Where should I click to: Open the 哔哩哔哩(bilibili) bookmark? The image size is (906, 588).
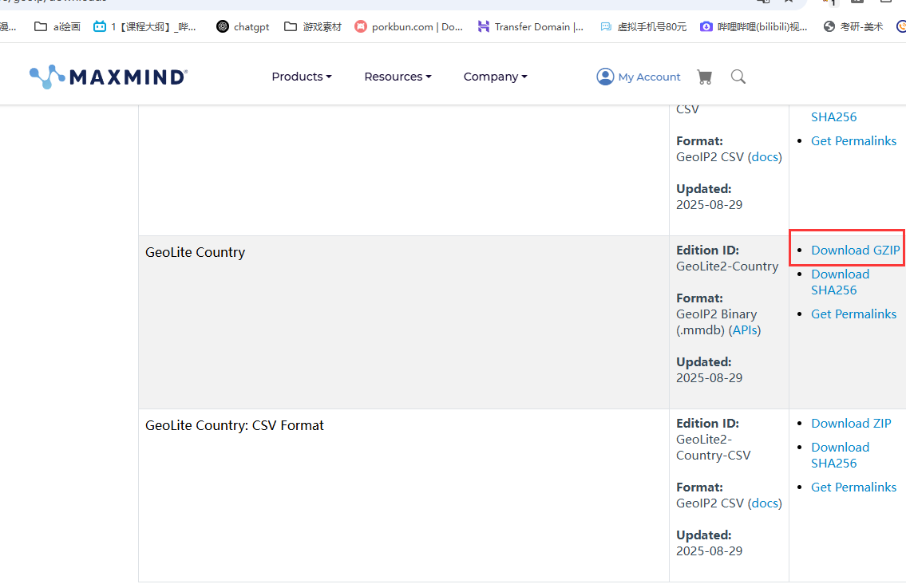(754, 26)
